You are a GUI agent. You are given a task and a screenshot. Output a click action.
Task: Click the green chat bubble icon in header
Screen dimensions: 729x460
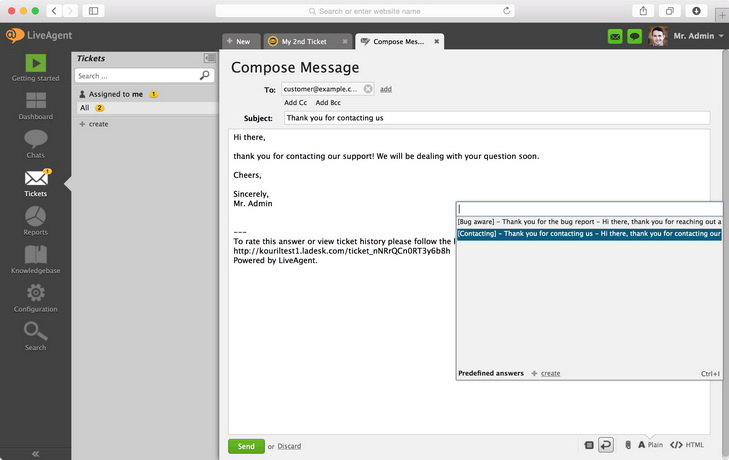point(634,37)
